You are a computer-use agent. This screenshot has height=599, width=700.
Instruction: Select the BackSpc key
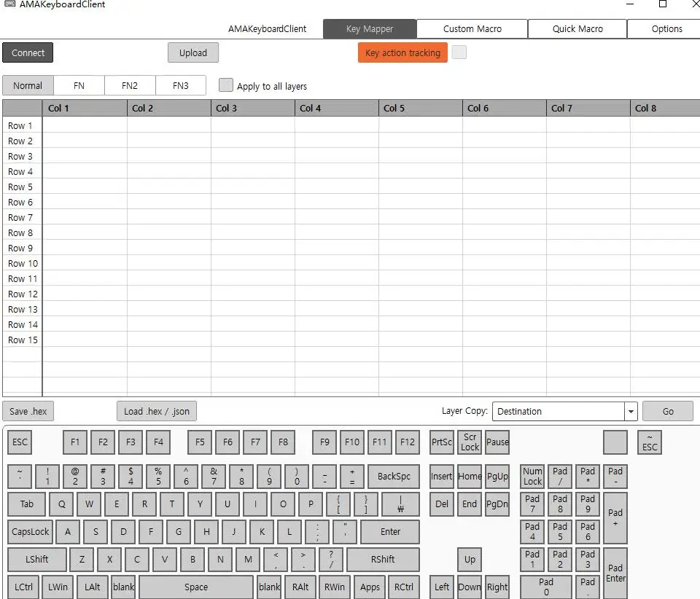coord(394,477)
